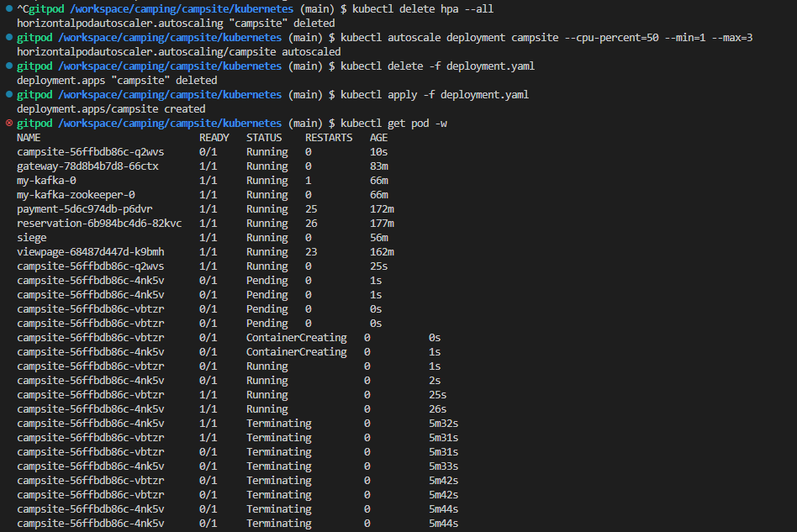This screenshot has width=797, height=532.
Task: Click the red error marker beside 'kubectl get pod -w'
Action: (x=9, y=123)
